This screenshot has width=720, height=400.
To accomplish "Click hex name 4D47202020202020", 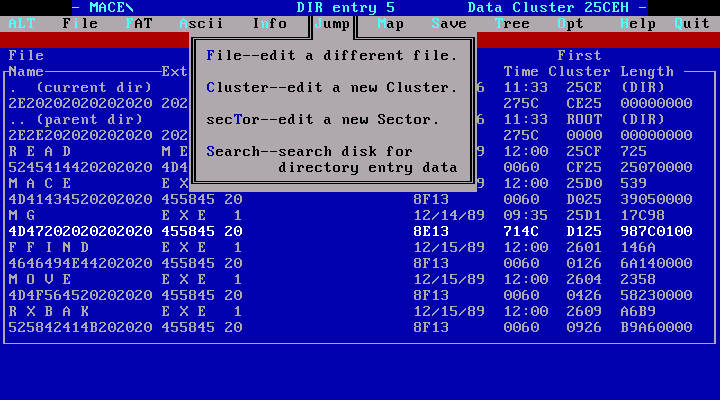I will [x=80, y=231].
